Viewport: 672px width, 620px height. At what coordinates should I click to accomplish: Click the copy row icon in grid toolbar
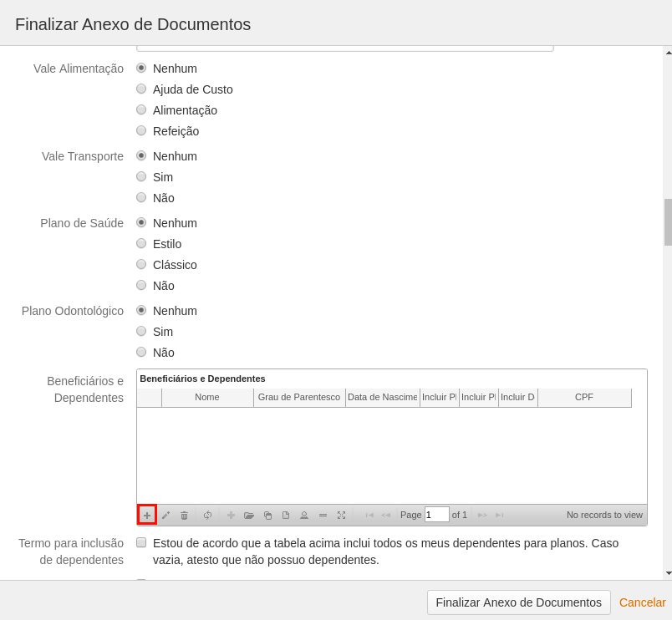(x=267, y=515)
